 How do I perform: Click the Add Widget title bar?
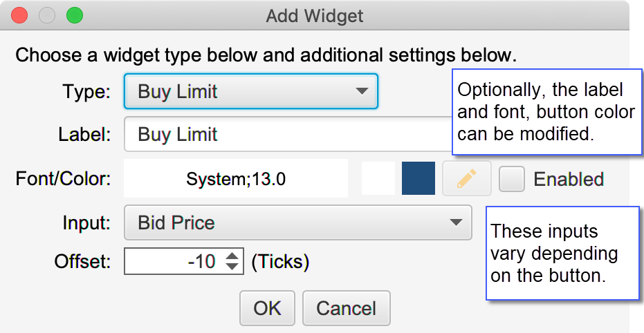tap(315, 15)
